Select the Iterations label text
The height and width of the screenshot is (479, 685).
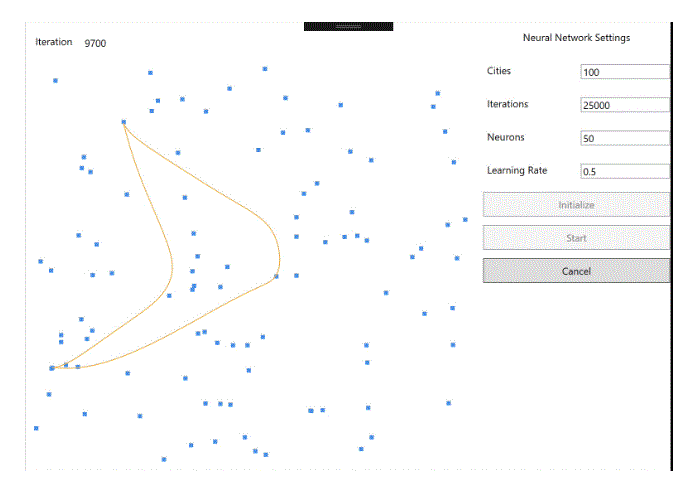507,104
